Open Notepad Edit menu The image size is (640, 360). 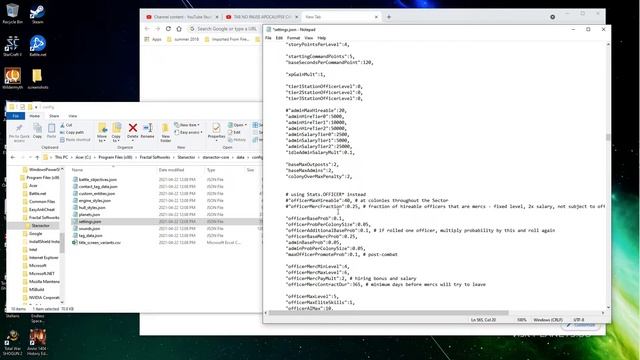(x=279, y=38)
